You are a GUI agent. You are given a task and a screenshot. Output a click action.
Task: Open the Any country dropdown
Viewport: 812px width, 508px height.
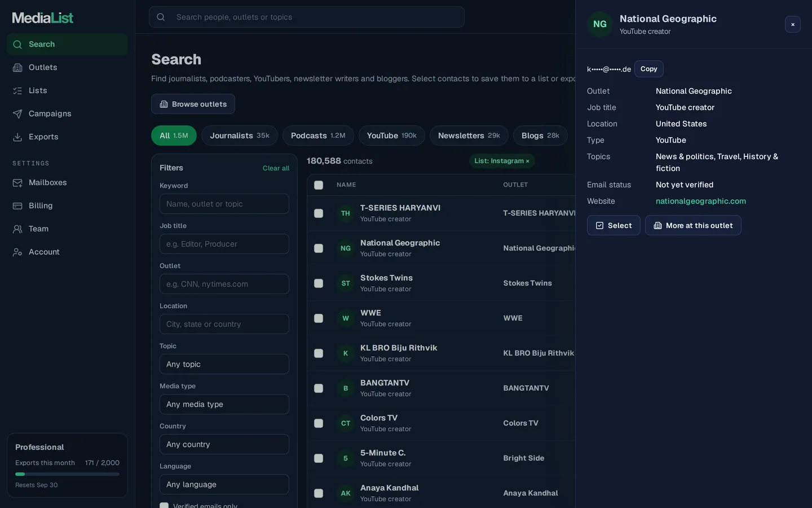224,444
